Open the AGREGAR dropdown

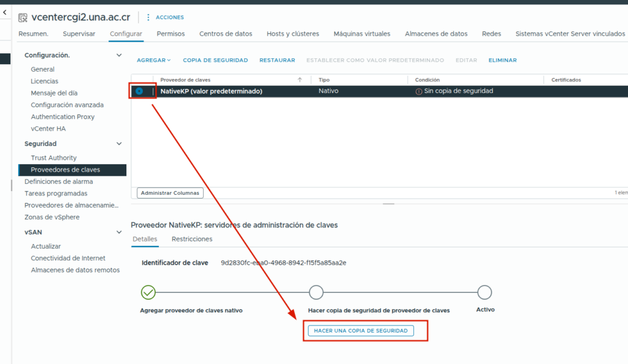pyautogui.click(x=153, y=60)
